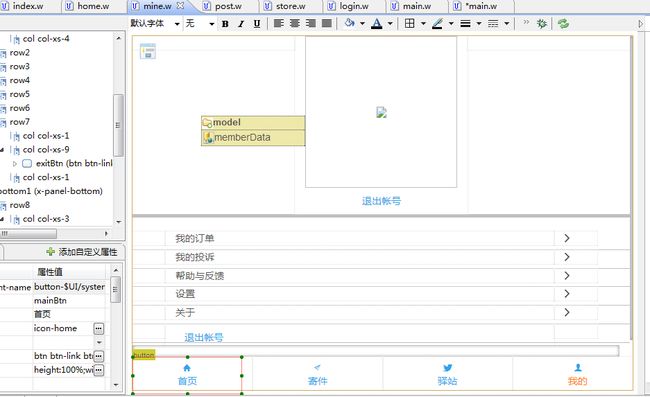Image resolution: width=650 pixels, height=397 pixels.
Task: Click the green refresh icon
Action: (563, 24)
